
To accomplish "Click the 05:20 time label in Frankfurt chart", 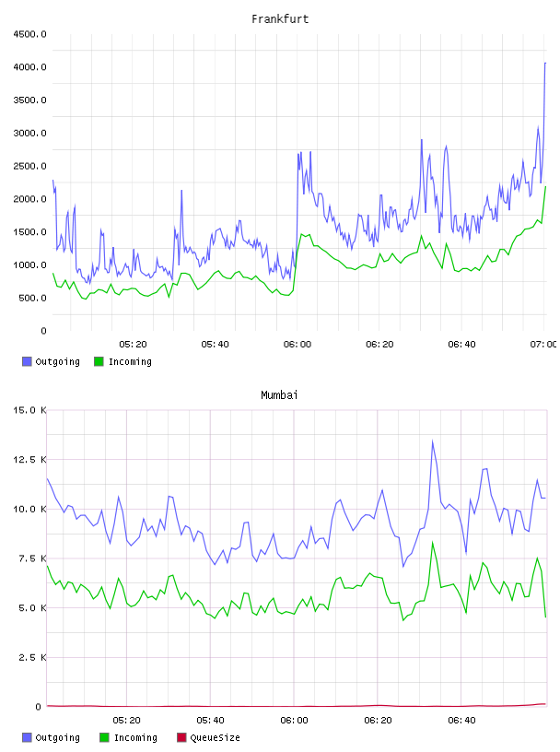I will [x=133, y=345].
